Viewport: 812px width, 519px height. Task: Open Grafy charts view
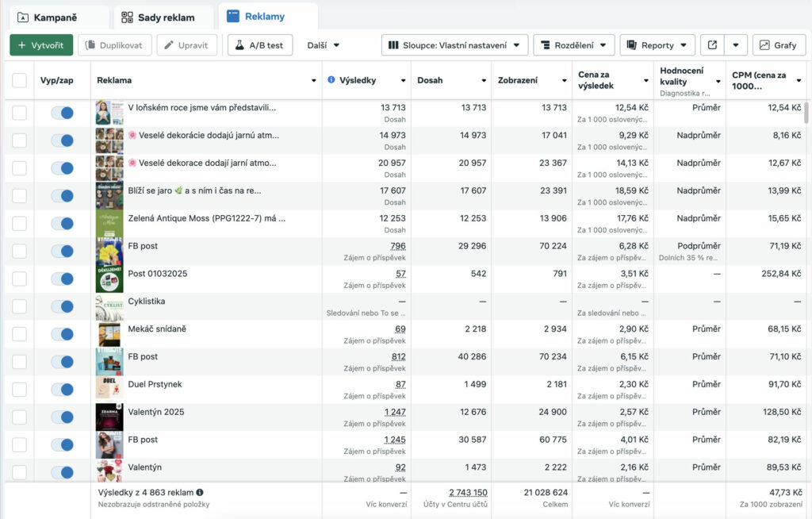[x=778, y=45]
